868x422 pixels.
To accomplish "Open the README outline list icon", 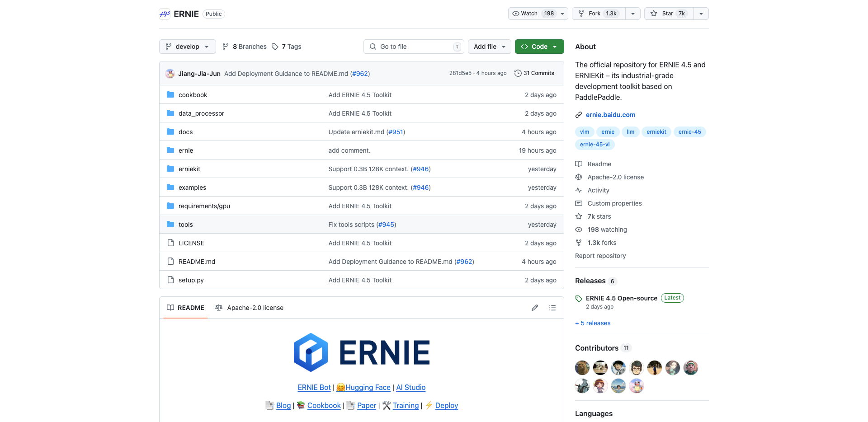I will pyautogui.click(x=552, y=308).
